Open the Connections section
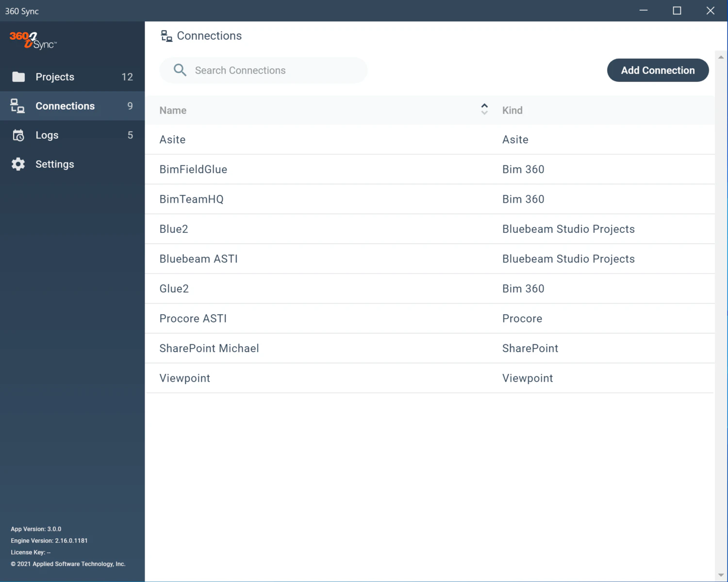This screenshot has height=582, width=728. pyautogui.click(x=72, y=106)
